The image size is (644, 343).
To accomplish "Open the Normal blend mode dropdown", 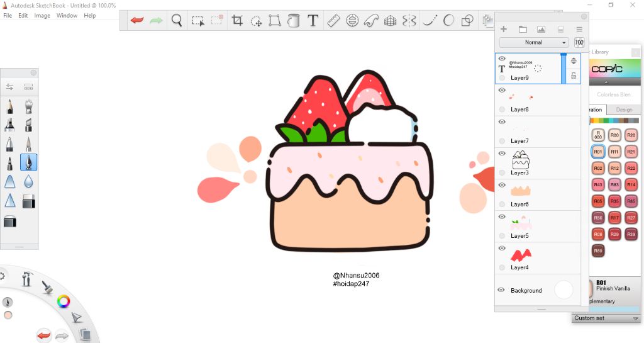I will pyautogui.click(x=533, y=42).
